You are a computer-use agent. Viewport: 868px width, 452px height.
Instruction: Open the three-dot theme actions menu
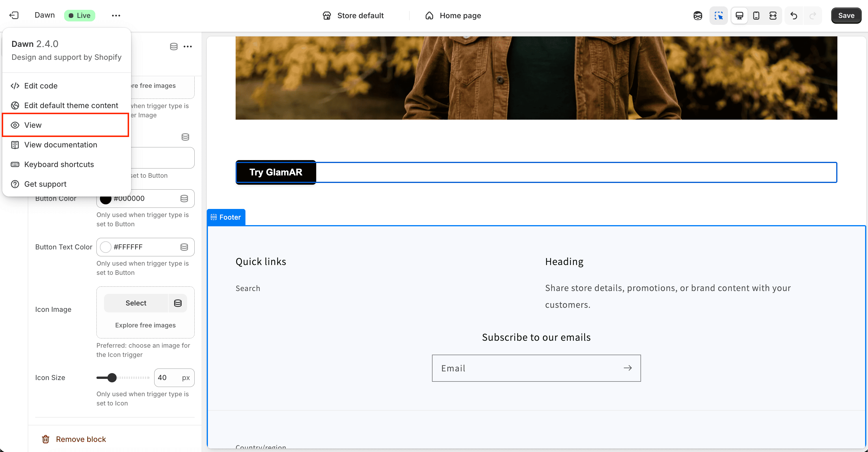click(116, 16)
